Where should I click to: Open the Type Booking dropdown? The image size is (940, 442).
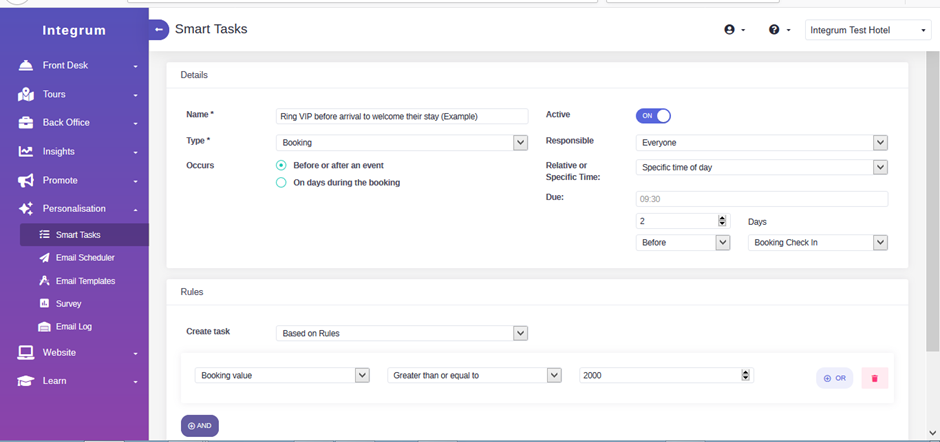click(x=402, y=143)
